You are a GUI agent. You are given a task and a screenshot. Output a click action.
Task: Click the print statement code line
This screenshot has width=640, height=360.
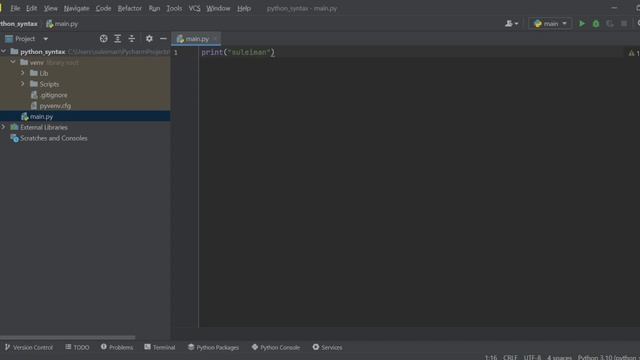(238, 52)
